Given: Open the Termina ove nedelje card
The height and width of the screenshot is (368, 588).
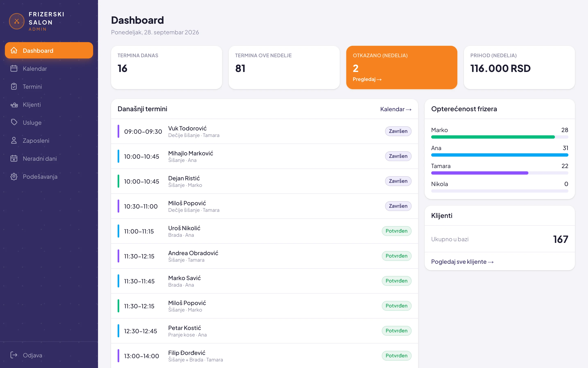Looking at the screenshot, I should [284, 67].
